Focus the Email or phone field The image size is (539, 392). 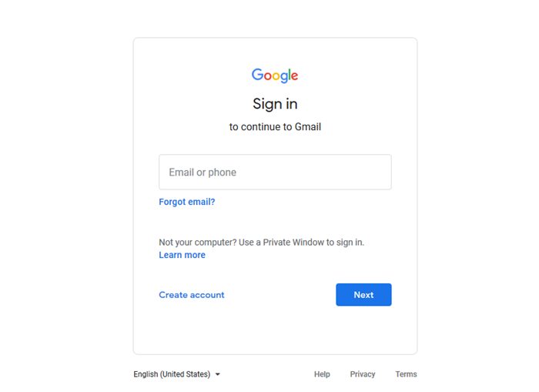275,172
